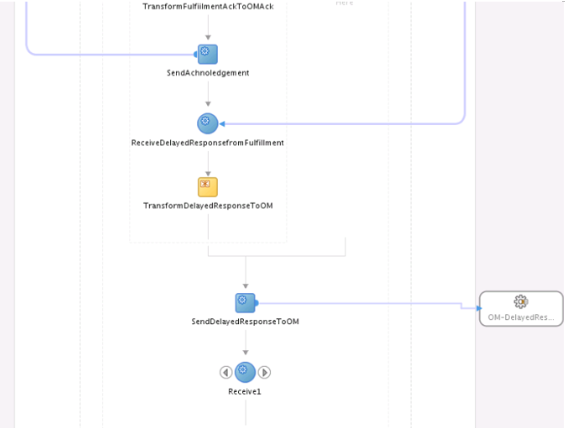
Task: Click the SendDelayedResponseToOM label
Action: (245, 321)
